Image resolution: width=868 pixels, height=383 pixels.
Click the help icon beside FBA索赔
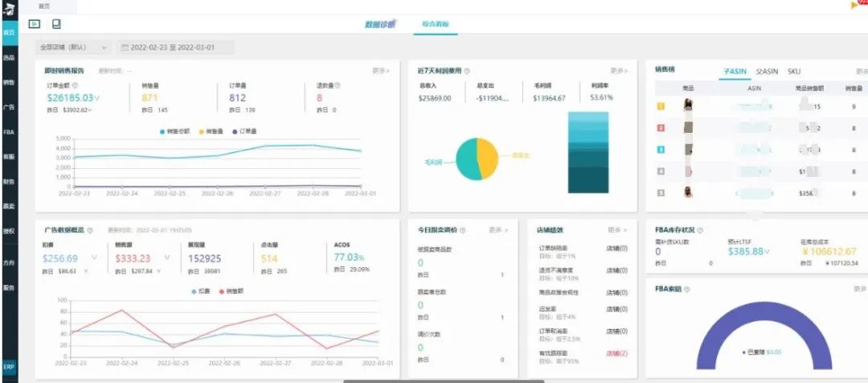(x=687, y=290)
